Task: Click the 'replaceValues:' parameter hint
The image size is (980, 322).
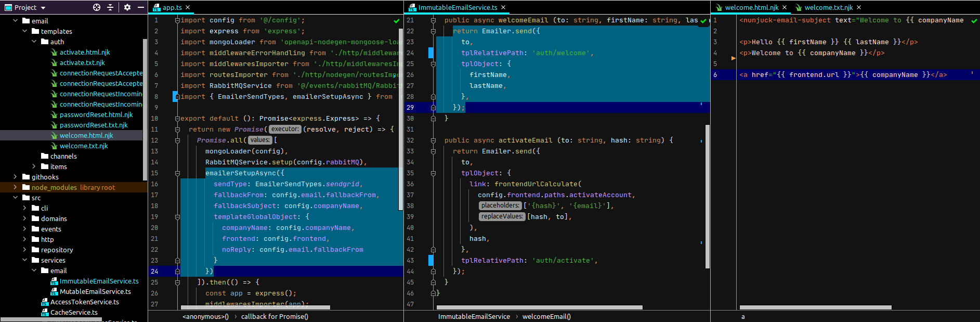Action: 503,216
